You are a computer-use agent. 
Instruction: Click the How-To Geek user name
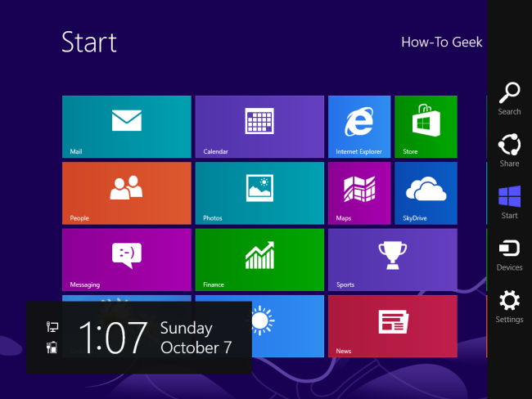[441, 42]
